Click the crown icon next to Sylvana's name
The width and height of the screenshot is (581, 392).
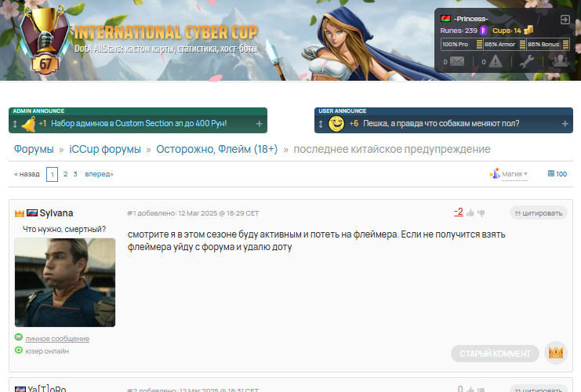click(x=20, y=213)
